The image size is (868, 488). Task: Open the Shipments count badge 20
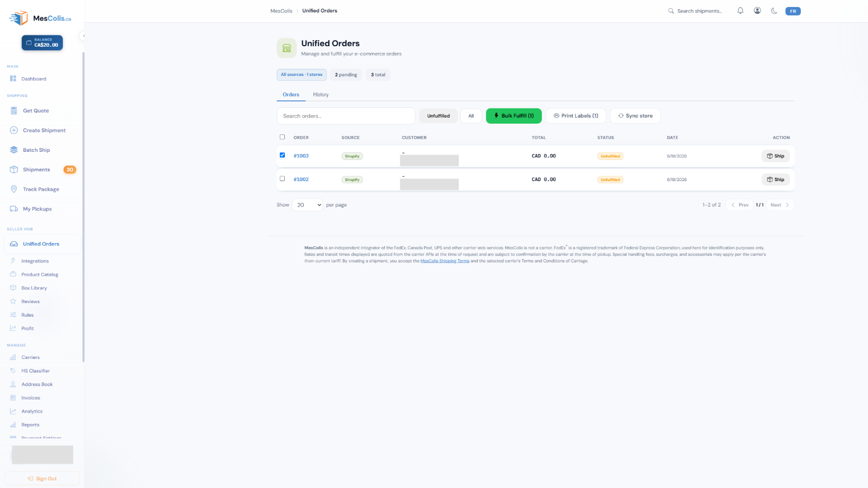coord(70,170)
